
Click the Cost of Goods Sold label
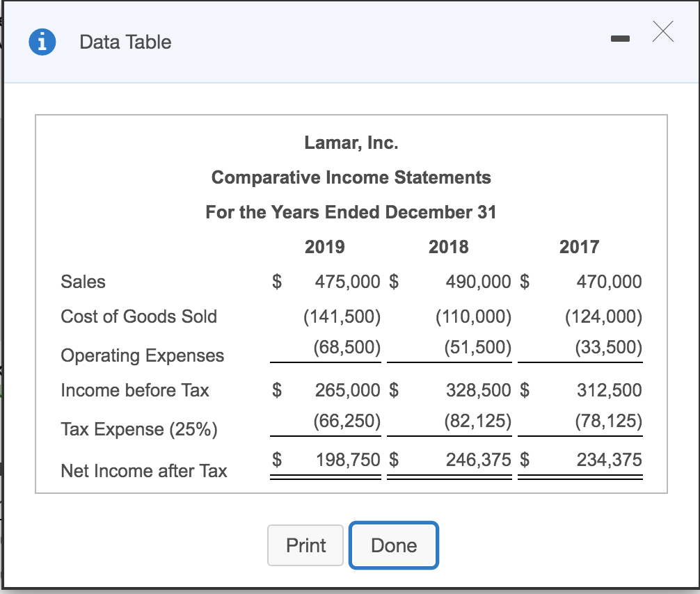tap(139, 316)
